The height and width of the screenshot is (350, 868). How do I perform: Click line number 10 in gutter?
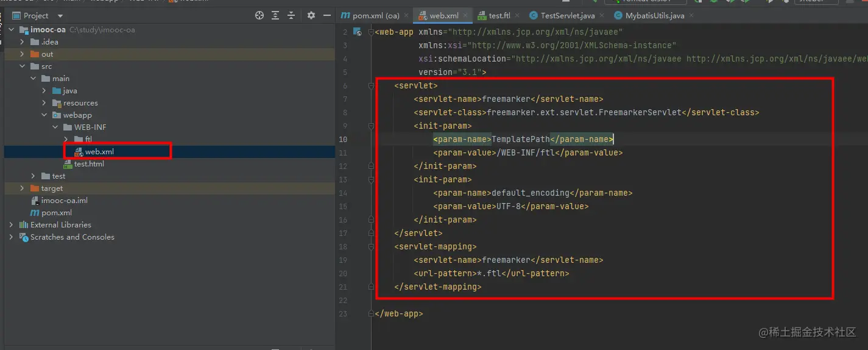(x=344, y=140)
